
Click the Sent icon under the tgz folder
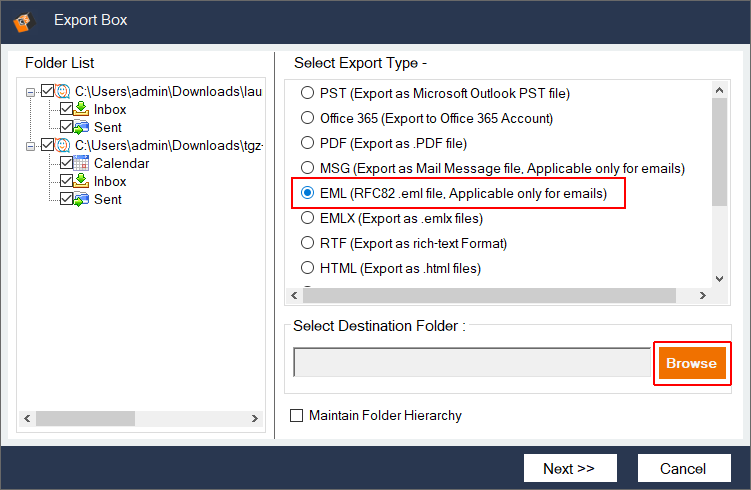click(x=83, y=199)
